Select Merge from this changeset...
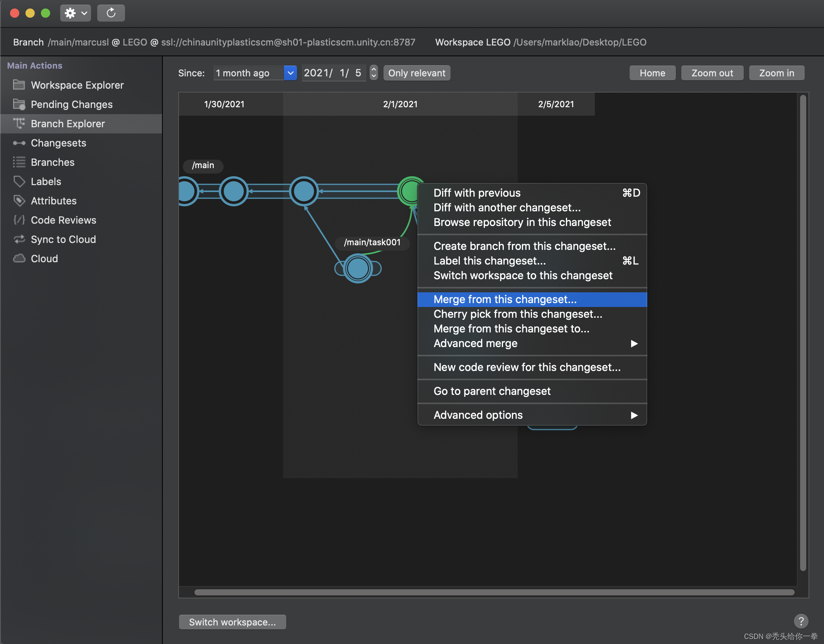 pos(504,299)
